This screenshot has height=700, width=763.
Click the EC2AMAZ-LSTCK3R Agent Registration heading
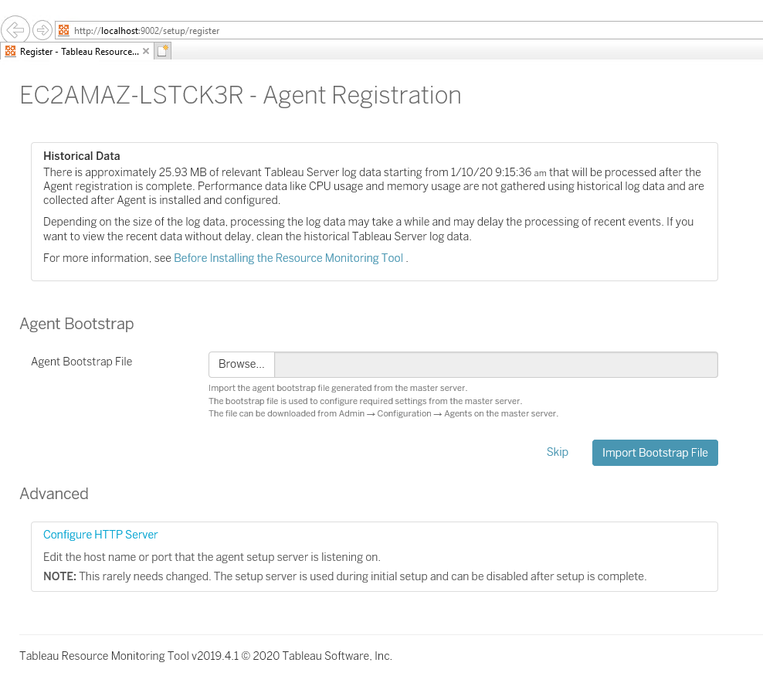[x=240, y=95]
